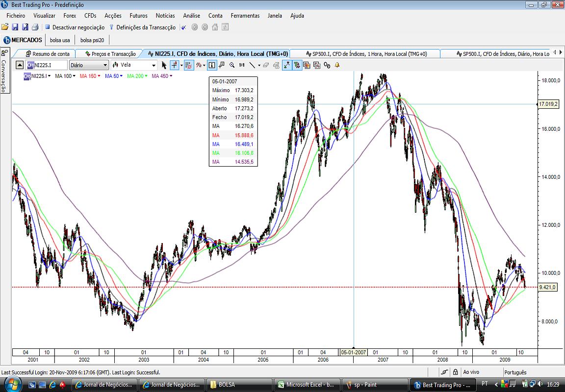Image resolution: width=565 pixels, height=392 pixels.
Task: Toggle the data info box button
Action: click(x=212, y=65)
